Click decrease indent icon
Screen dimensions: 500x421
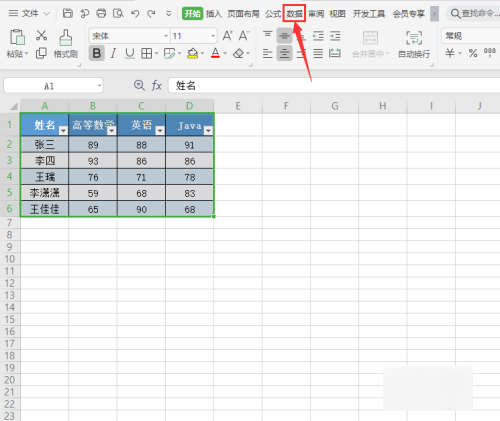pyautogui.click(x=318, y=36)
